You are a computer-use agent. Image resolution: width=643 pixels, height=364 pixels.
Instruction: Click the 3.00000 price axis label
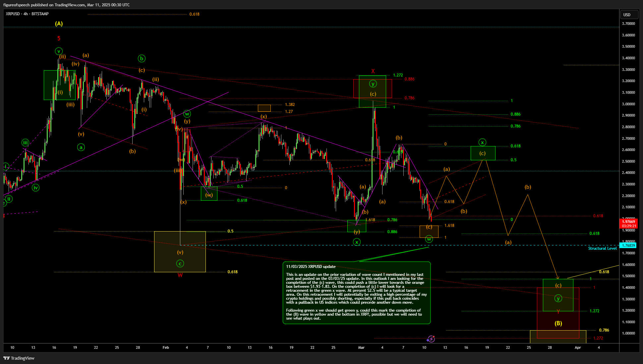coord(628,104)
